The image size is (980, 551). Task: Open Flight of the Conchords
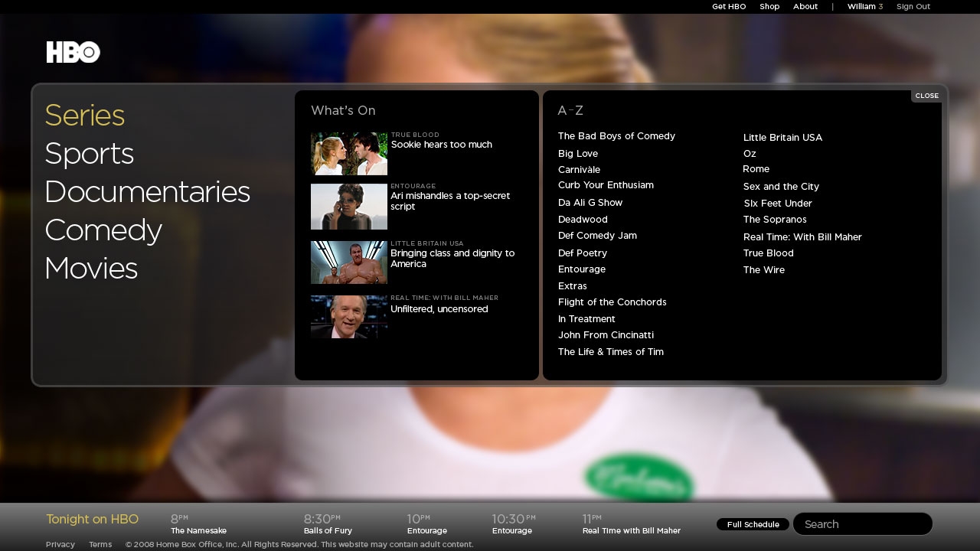click(x=612, y=302)
